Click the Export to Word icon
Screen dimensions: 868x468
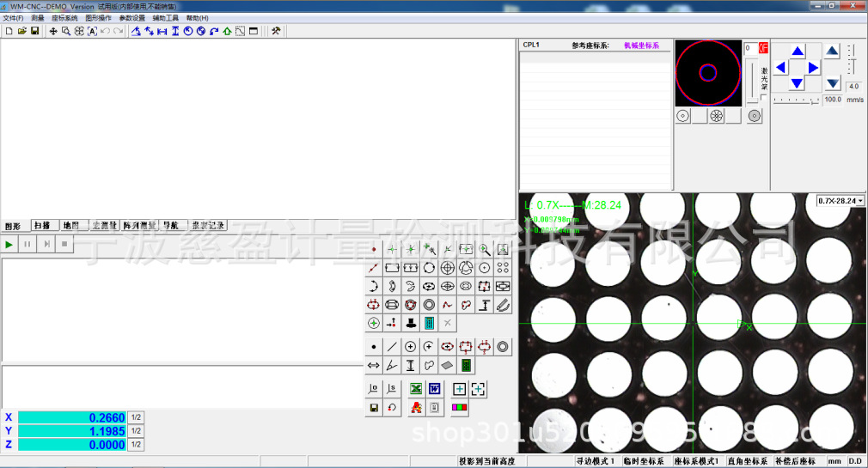(435, 389)
